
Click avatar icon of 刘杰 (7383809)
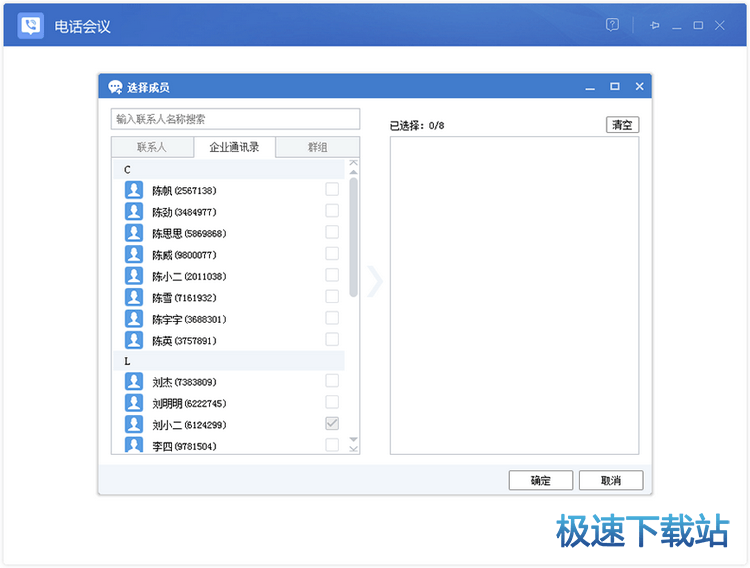point(134,381)
